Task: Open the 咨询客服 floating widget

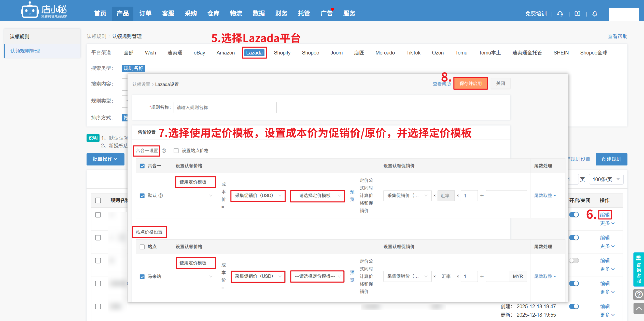Action: pos(638,269)
